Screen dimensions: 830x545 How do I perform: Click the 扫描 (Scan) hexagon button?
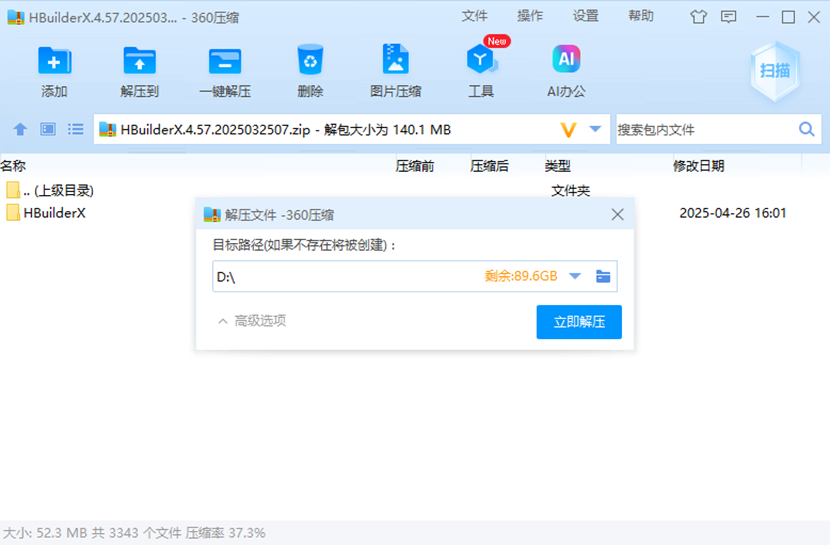point(775,71)
